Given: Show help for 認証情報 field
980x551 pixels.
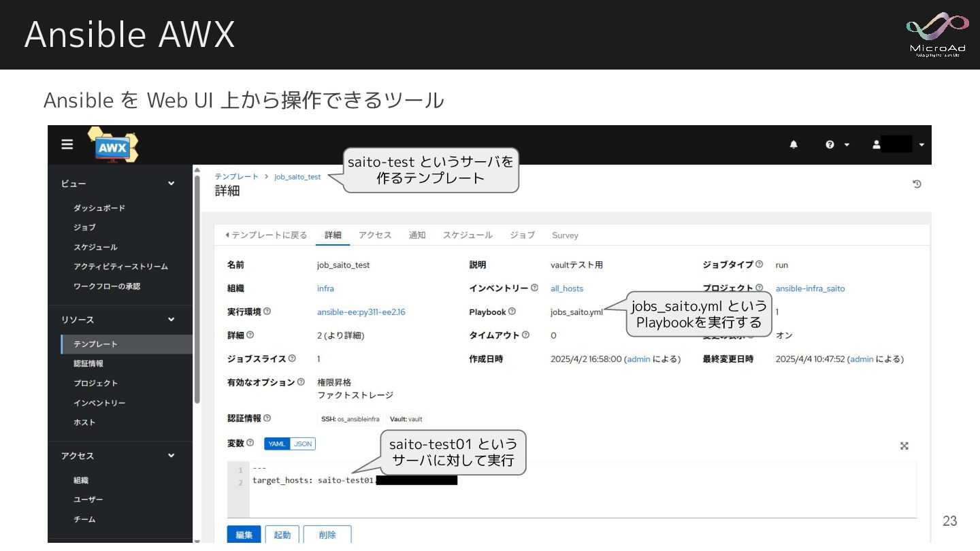Looking at the screenshot, I should [267, 418].
